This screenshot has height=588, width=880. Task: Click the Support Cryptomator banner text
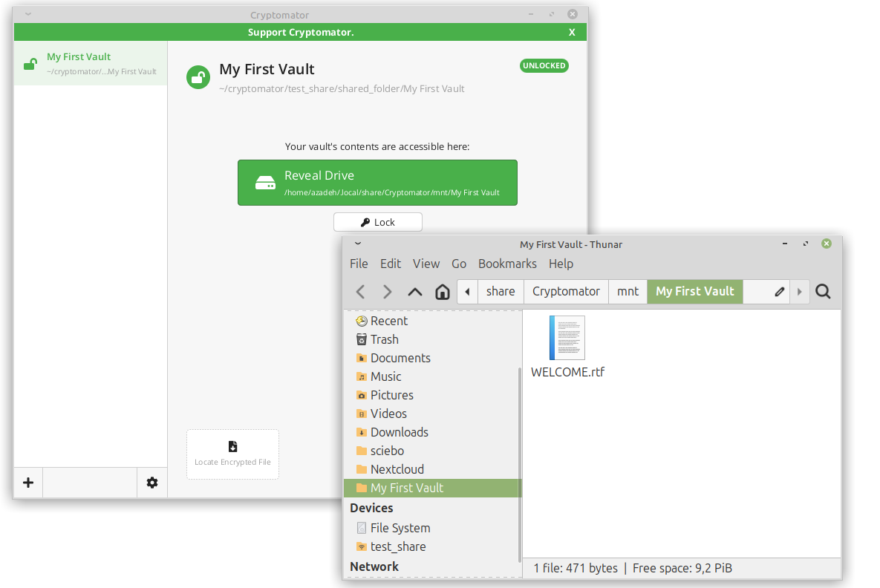click(301, 33)
